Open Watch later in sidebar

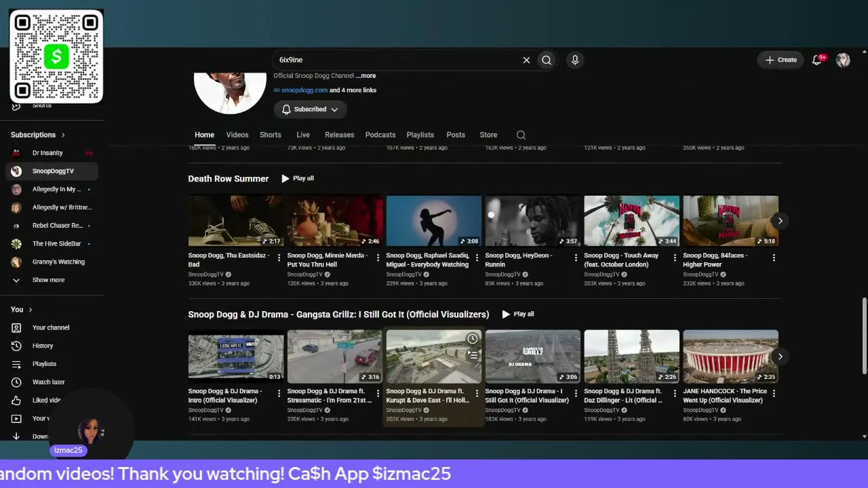tap(52, 382)
